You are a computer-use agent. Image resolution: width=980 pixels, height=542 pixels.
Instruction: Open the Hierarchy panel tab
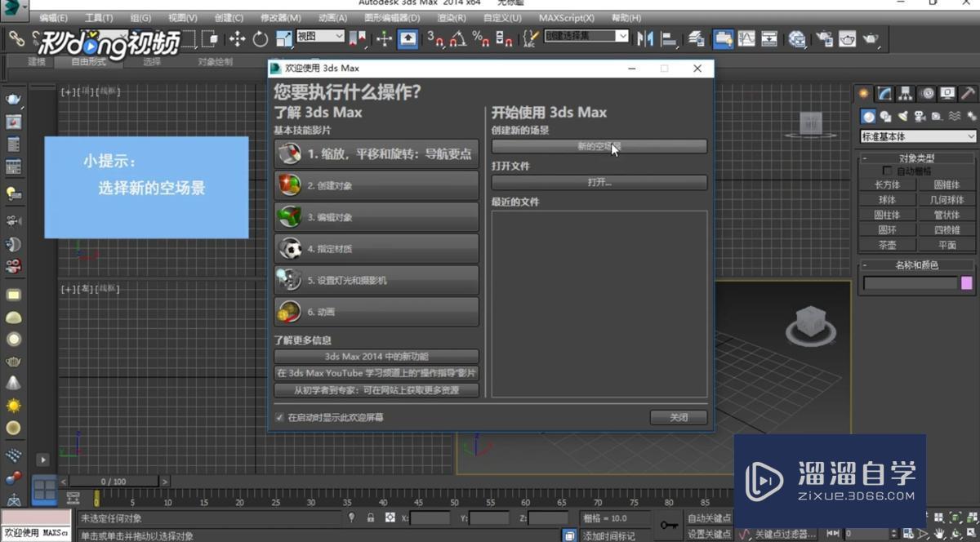[x=906, y=93]
